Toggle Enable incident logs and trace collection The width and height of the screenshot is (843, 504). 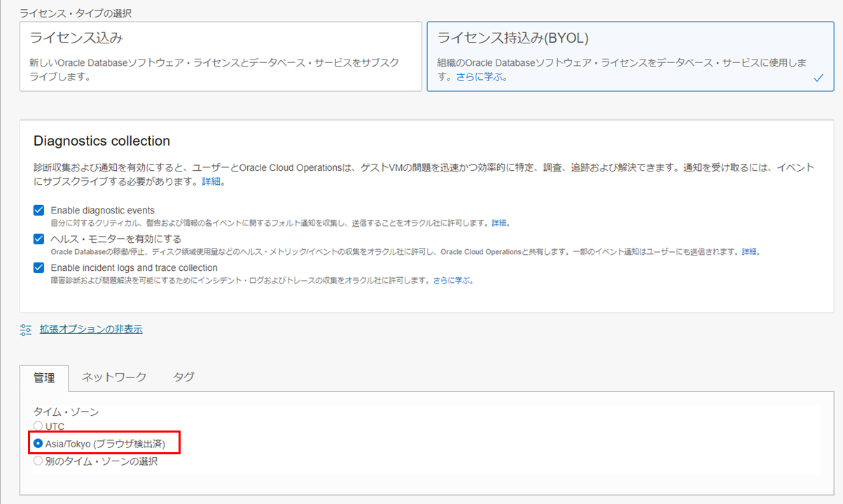tap(39, 268)
